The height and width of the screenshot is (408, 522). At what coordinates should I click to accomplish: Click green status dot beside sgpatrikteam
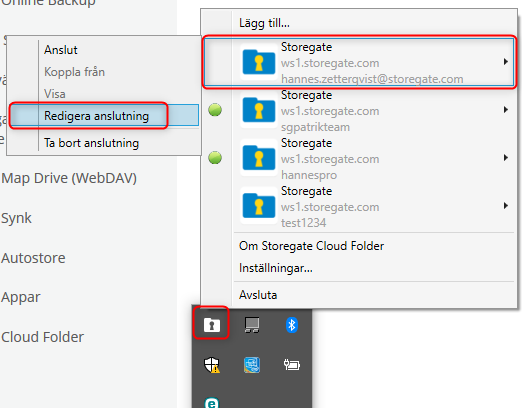click(215, 110)
